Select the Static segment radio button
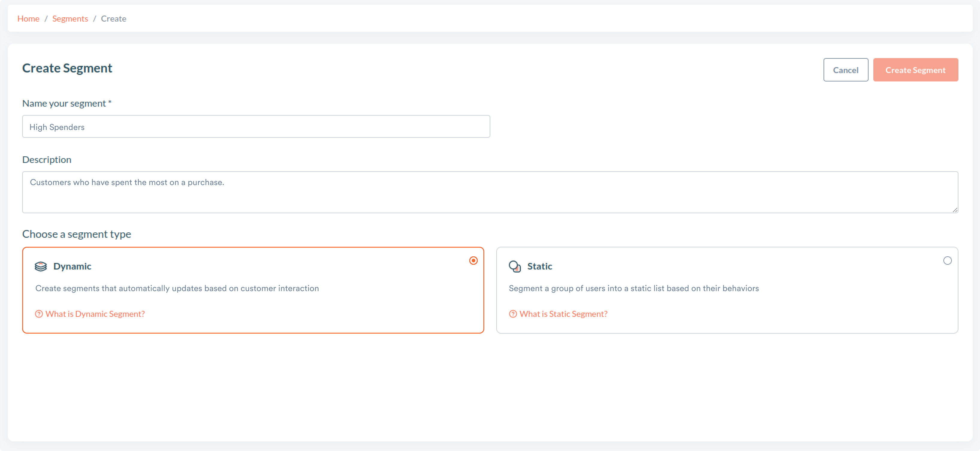 [947, 261]
